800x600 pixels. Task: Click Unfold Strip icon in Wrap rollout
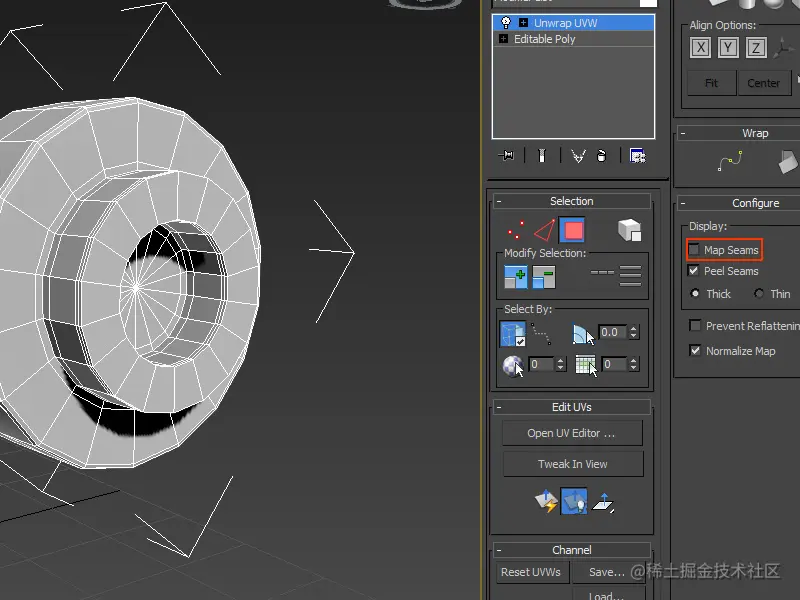[x=788, y=161]
